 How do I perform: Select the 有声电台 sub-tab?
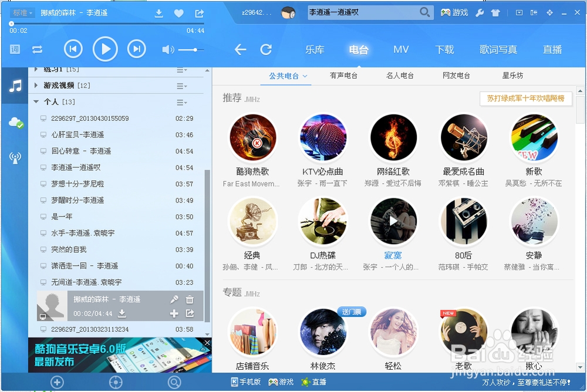tap(343, 76)
